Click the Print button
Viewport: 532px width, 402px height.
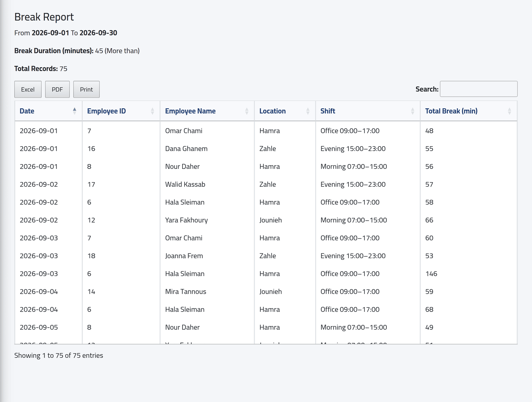pos(86,89)
